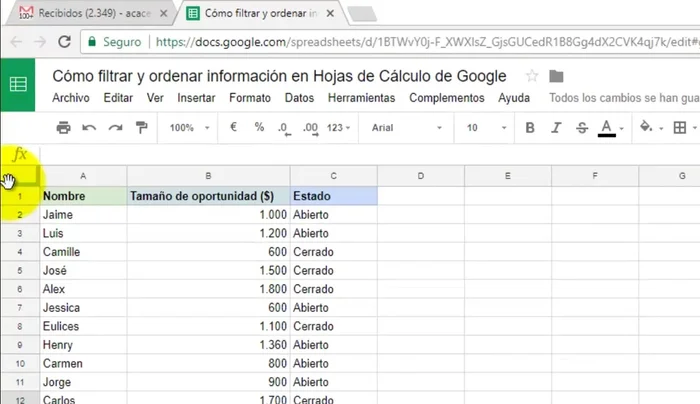Select column C header
700x404 pixels.
tap(333, 176)
